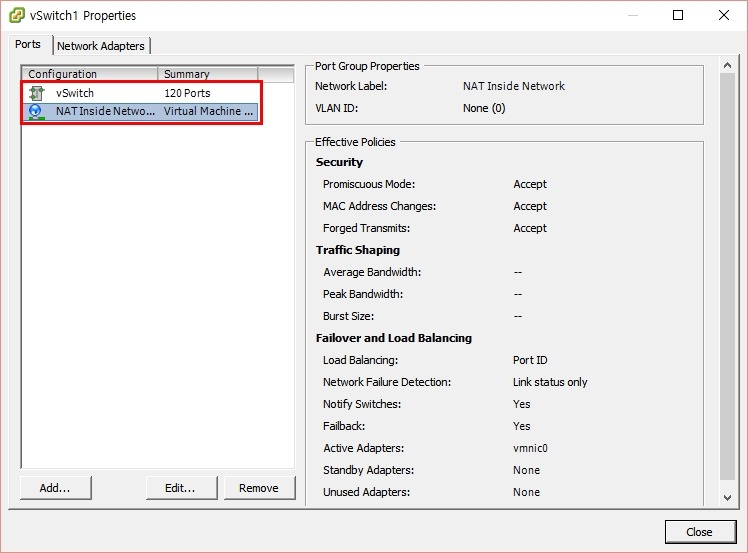Click the Average Bandwidth label
The image size is (748, 553).
click(372, 272)
